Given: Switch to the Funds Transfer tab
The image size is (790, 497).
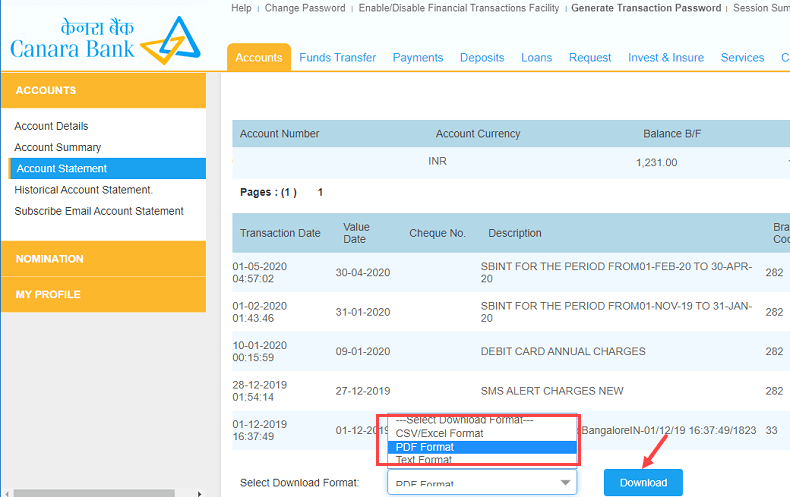Looking at the screenshot, I should [x=338, y=57].
